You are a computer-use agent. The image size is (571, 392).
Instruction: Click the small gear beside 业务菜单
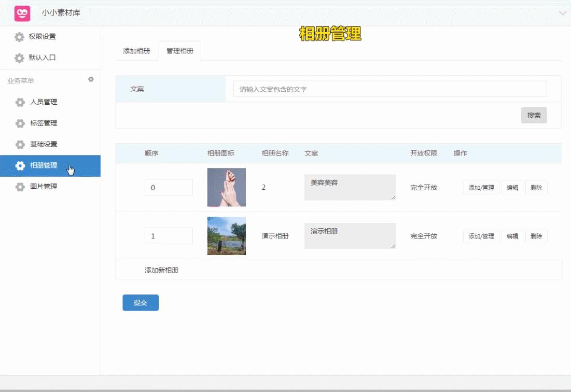pos(91,79)
